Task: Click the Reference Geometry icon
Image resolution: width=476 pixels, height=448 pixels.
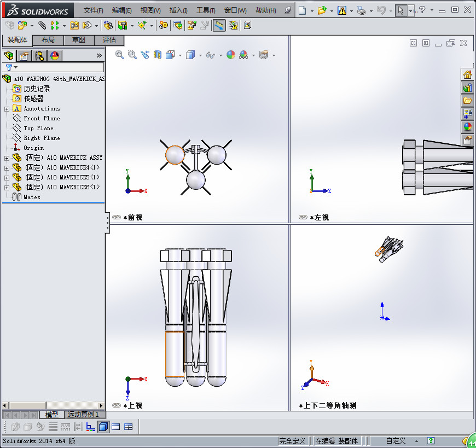Action: (x=142, y=25)
